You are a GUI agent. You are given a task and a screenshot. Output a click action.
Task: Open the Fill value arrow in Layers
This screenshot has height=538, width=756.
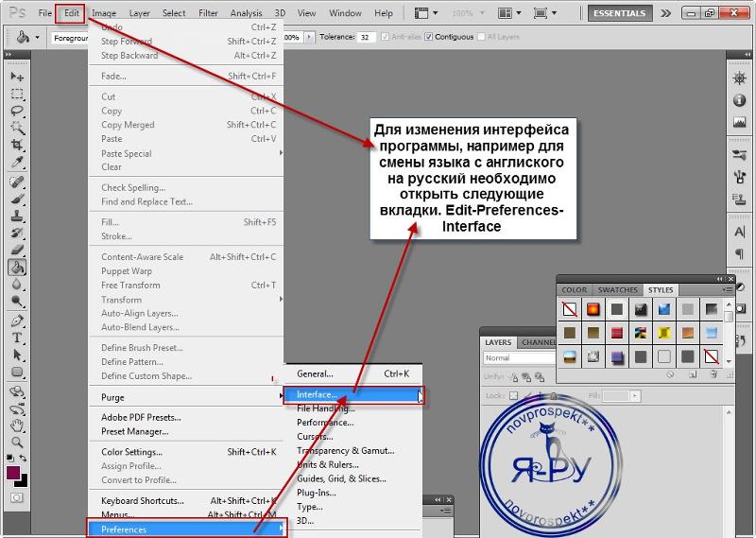635,395
